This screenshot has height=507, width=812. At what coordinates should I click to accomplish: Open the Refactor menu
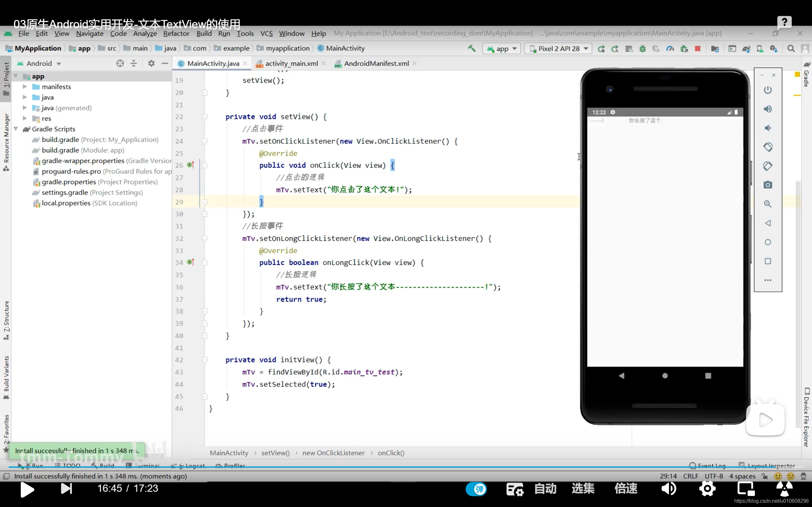tap(176, 34)
